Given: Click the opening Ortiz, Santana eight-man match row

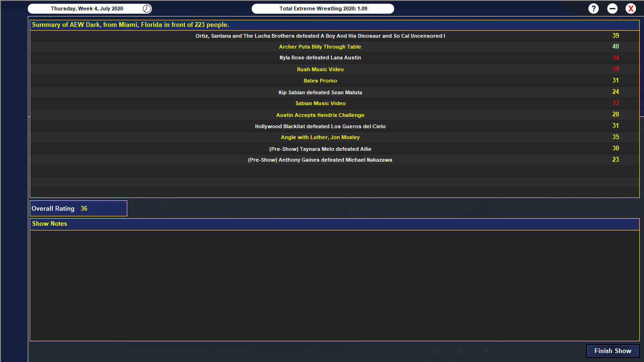Looking at the screenshot, I should point(320,36).
